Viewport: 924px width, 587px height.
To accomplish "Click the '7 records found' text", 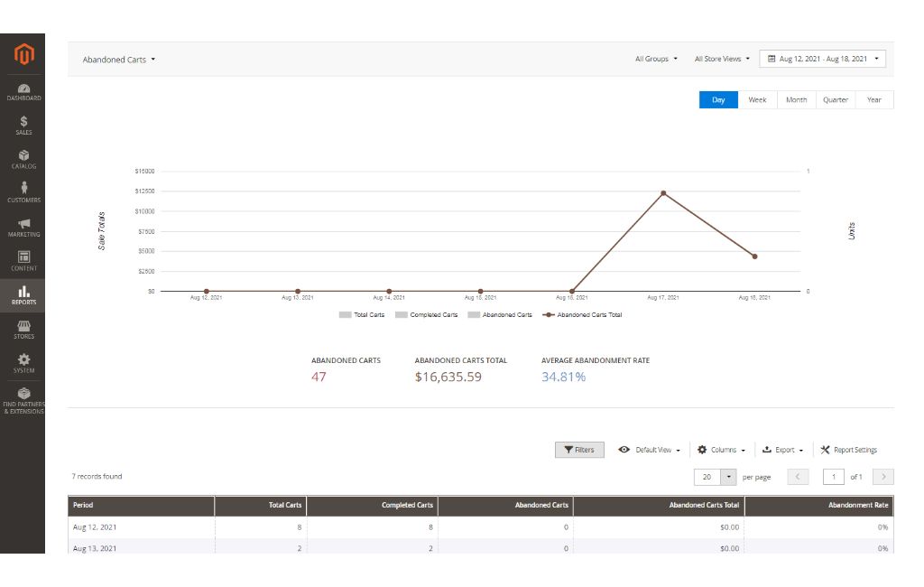I will pos(97,477).
